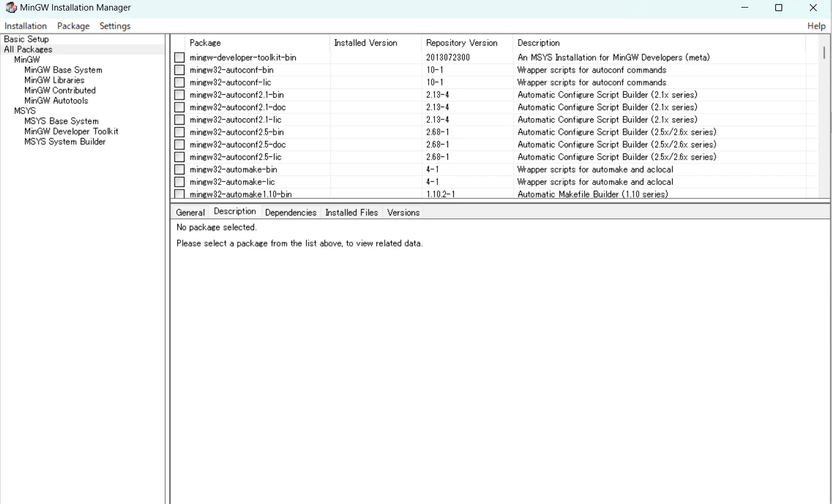Switch to the Description tab
Image resolution: width=832 pixels, height=504 pixels.
235,211
